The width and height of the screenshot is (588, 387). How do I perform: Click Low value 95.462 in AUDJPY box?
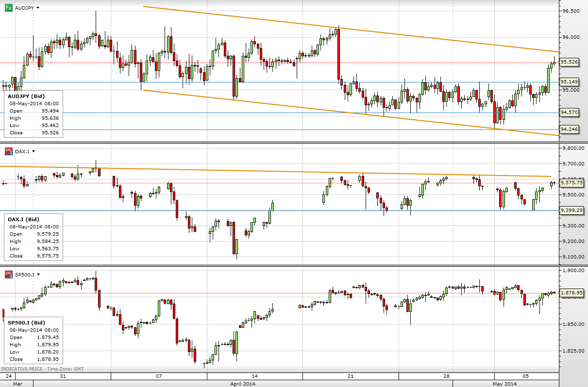click(50, 125)
